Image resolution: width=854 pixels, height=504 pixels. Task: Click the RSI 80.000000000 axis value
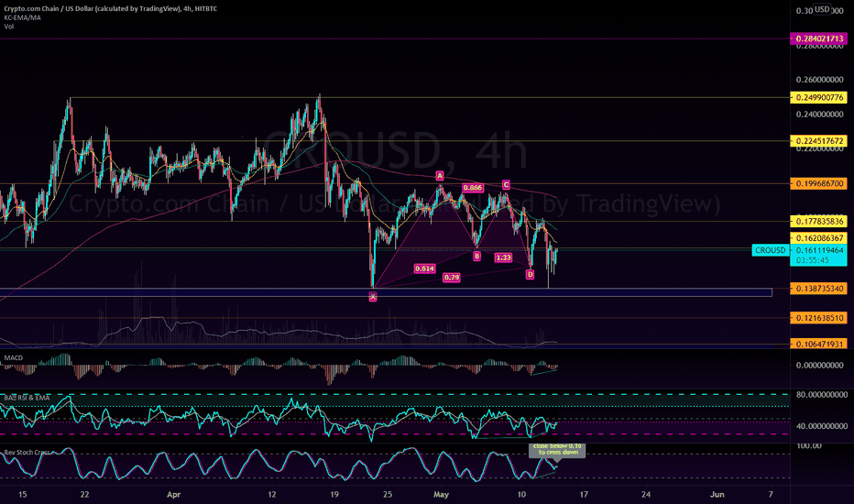821,394
